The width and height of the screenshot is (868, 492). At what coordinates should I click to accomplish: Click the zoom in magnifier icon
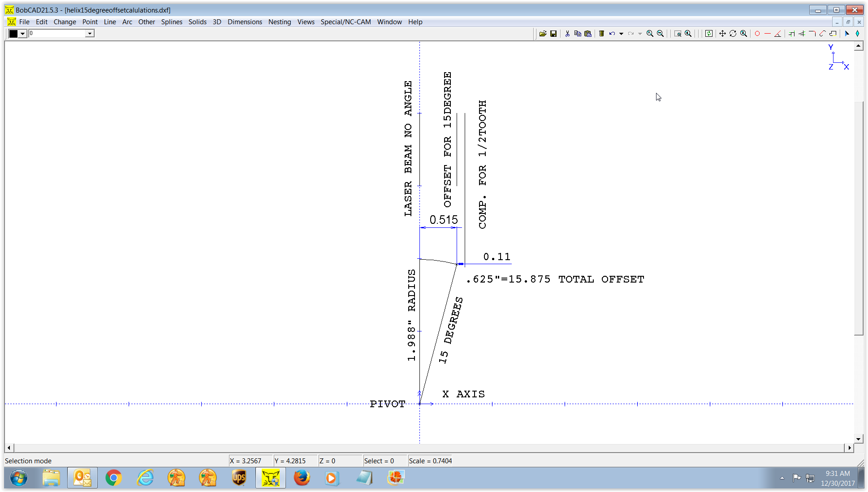click(x=650, y=34)
